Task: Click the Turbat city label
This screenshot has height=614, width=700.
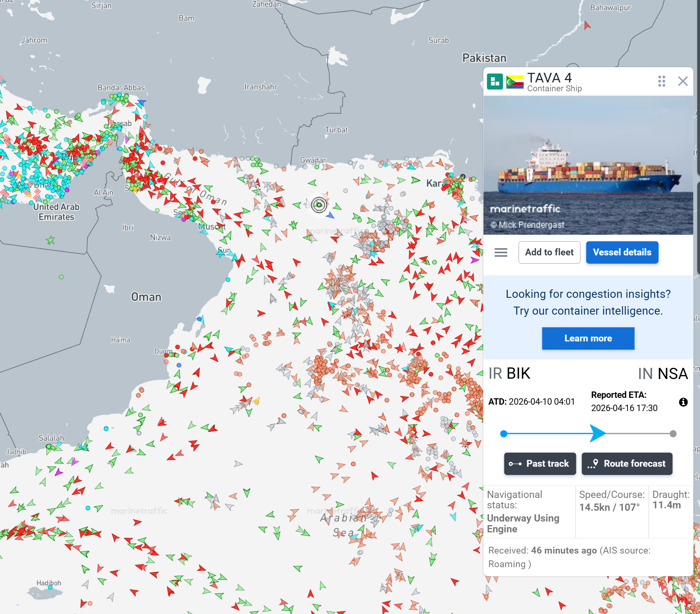Action: point(336,130)
